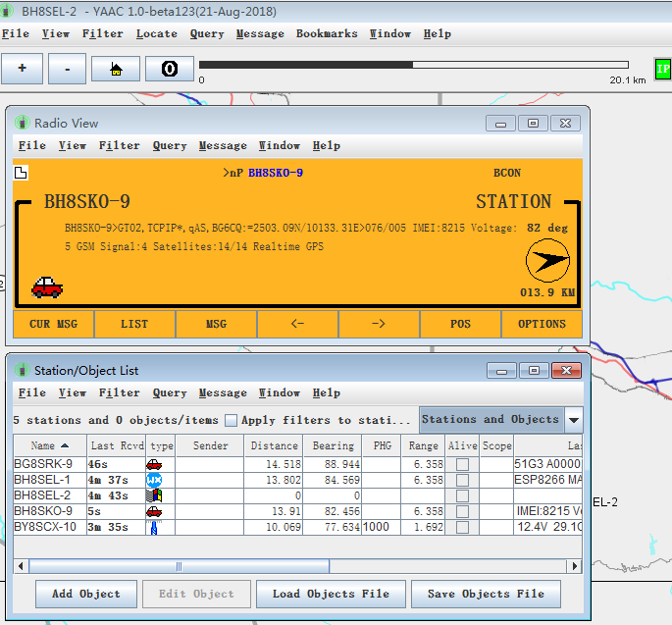Click the zoom out minus button
This screenshot has width=672, height=625.
pyautogui.click(x=67, y=69)
